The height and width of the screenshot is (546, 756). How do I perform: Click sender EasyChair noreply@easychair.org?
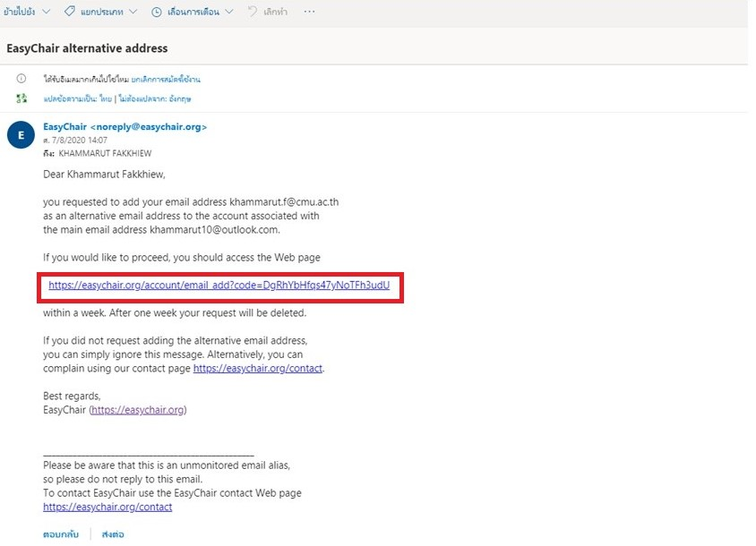pos(125,127)
